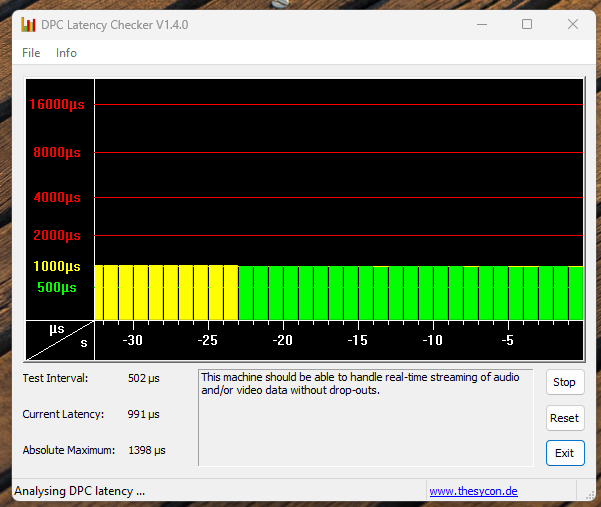This screenshot has width=601, height=507.
Task: Click the 2000µs axis label
Action: pyautogui.click(x=57, y=235)
